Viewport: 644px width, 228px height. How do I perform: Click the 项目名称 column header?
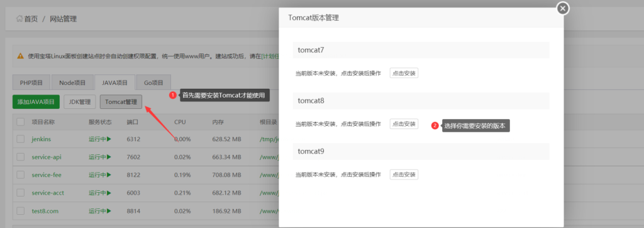(43, 122)
